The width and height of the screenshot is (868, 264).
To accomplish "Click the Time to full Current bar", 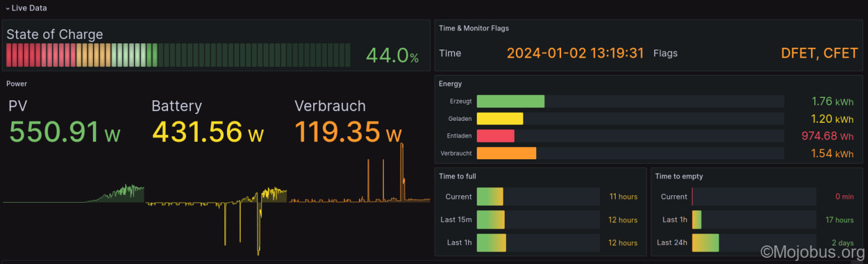I will [490, 196].
